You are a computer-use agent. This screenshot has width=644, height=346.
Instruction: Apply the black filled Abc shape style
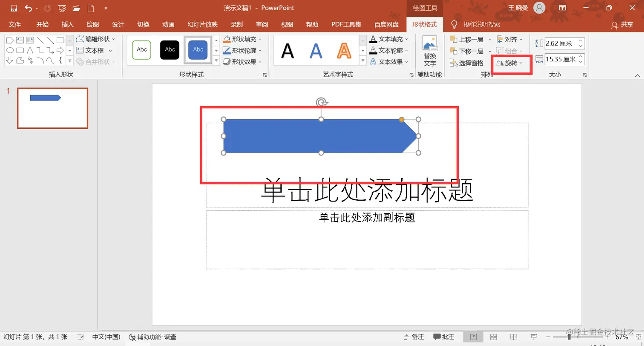(x=170, y=50)
